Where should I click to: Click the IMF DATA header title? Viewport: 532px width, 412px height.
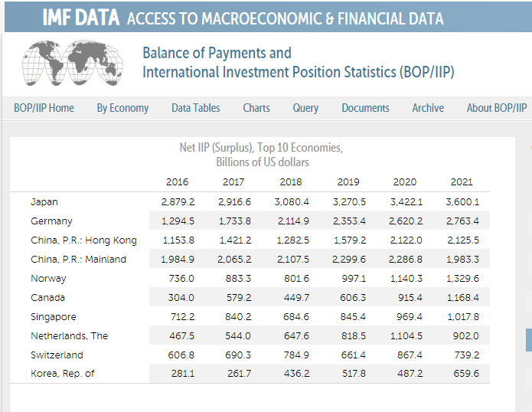80,18
